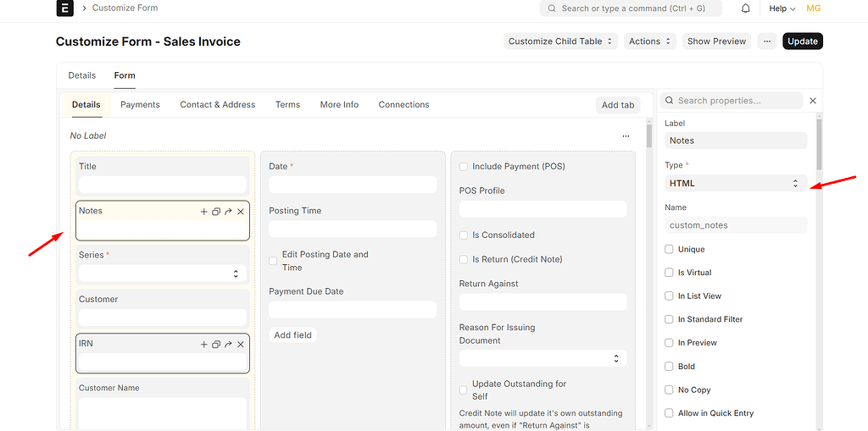The image size is (868, 431).
Task: Toggle Is Return (Credit Note) checkbox
Action: click(x=464, y=259)
